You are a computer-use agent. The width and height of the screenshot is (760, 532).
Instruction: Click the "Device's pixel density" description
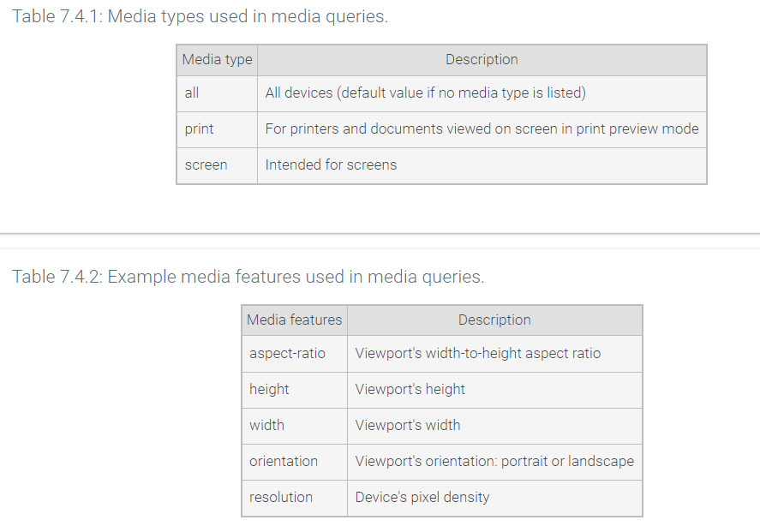point(422,497)
